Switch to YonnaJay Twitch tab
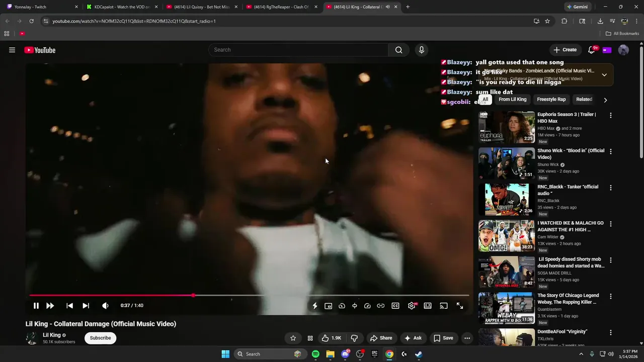 (x=42, y=7)
